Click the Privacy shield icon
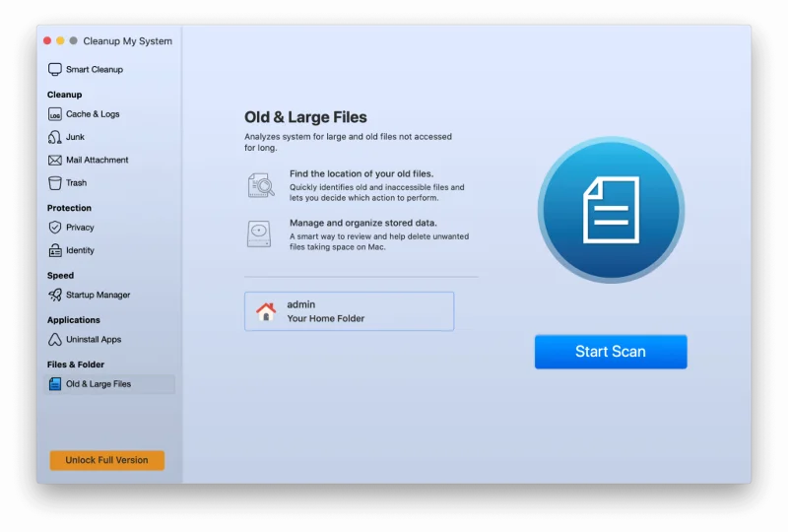 [x=55, y=228]
